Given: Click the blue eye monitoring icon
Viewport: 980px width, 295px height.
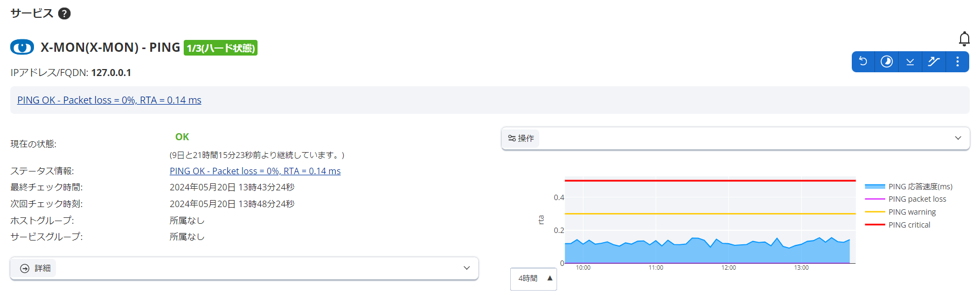Looking at the screenshot, I should 22,47.
